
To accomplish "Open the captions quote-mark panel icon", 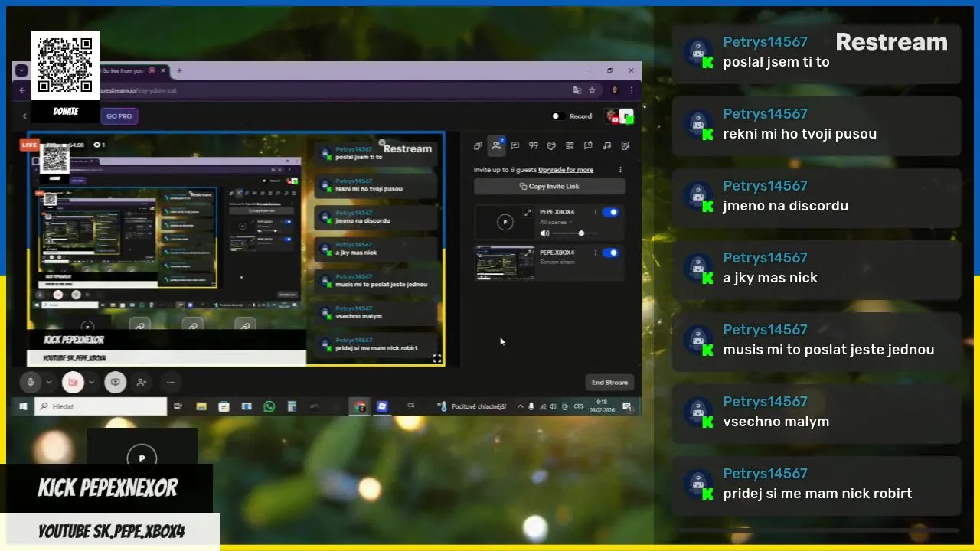I will click(533, 145).
